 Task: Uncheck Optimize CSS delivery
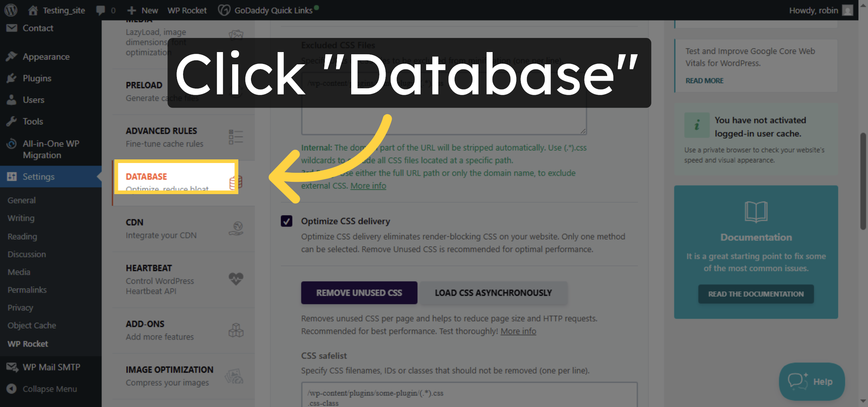[x=286, y=221]
